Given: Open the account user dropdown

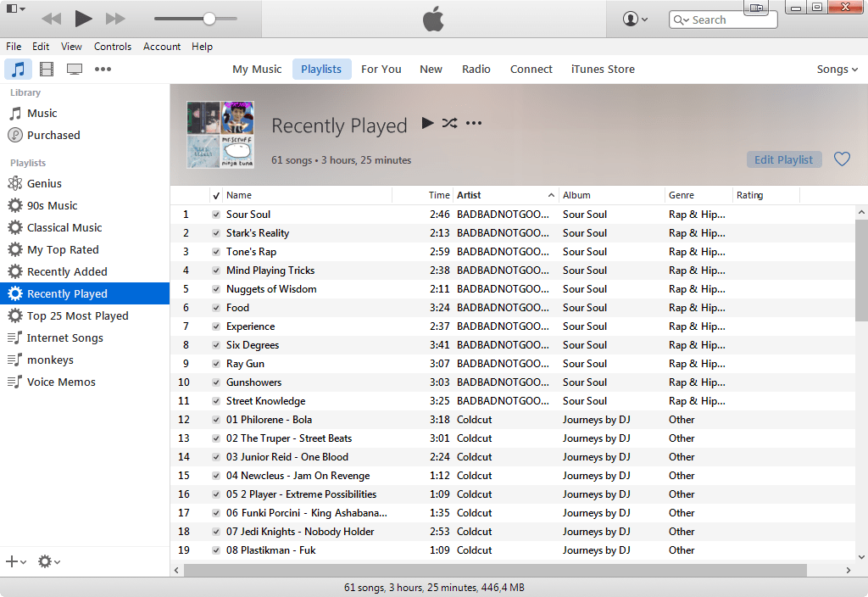Looking at the screenshot, I should [x=635, y=20].
